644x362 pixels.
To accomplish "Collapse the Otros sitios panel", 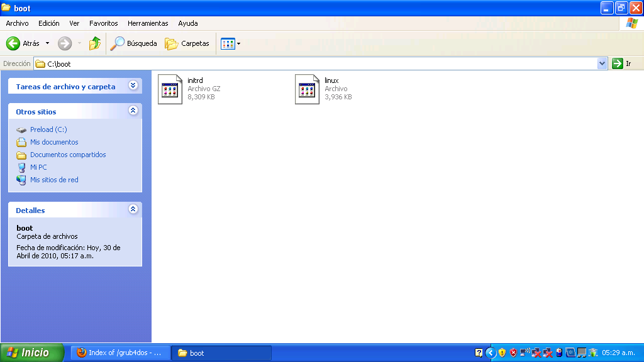I will pyautogui.click(x=133, y=111).
